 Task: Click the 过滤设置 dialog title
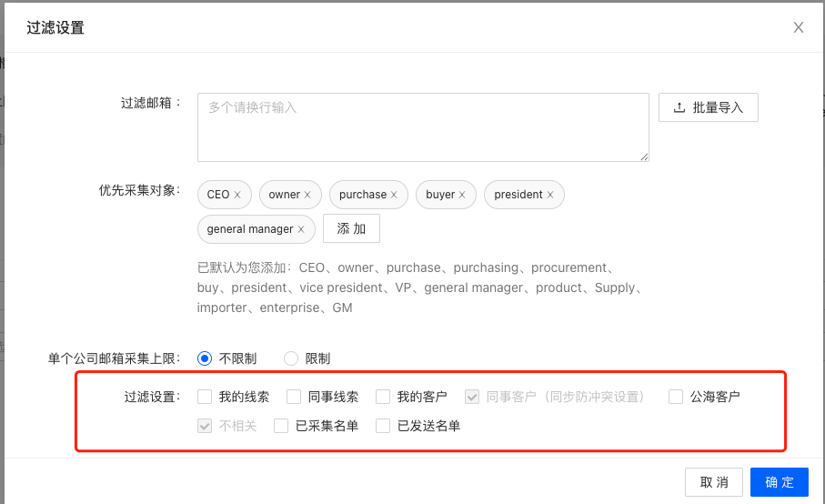(55, 27)
